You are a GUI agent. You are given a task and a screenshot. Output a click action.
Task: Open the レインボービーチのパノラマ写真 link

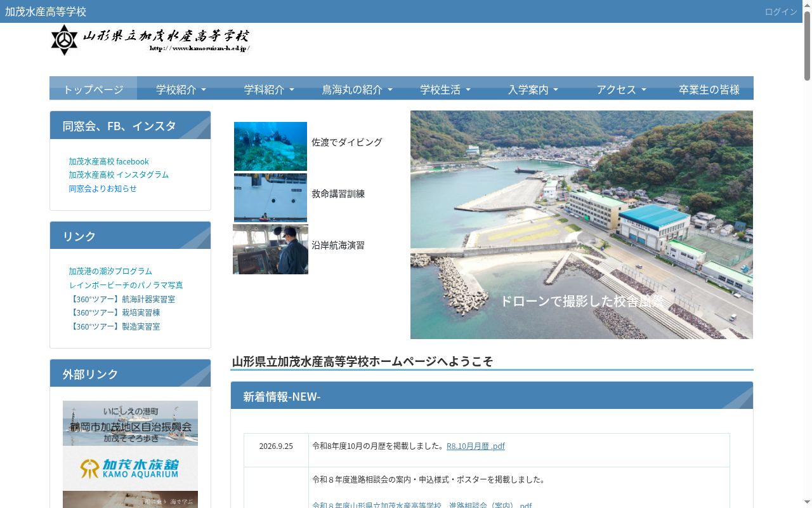(126, 285)
